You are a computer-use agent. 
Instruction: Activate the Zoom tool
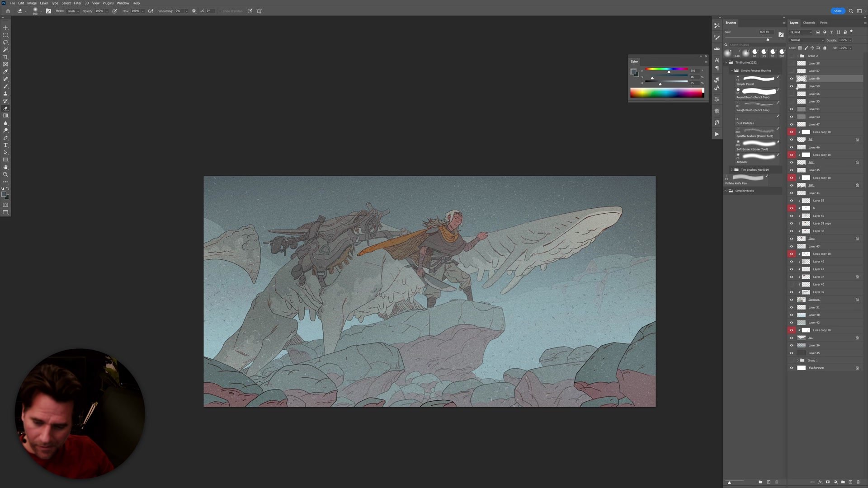coord(6,174)
